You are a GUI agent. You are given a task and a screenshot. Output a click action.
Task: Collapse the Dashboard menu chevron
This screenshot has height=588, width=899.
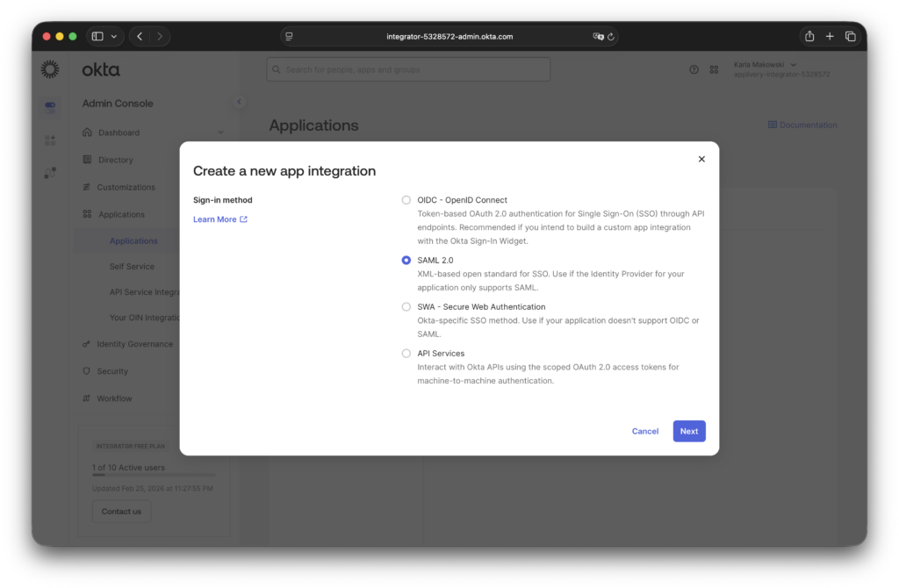tap(220, 133)
